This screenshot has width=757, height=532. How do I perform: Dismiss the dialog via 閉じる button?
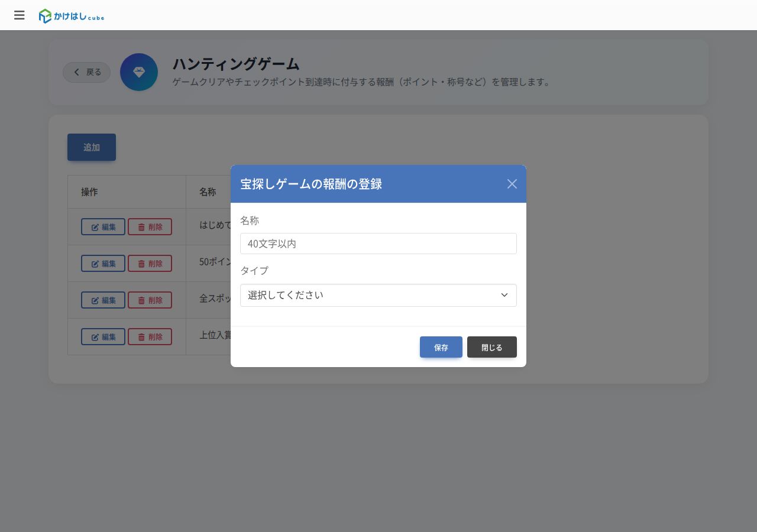[492, 347]
